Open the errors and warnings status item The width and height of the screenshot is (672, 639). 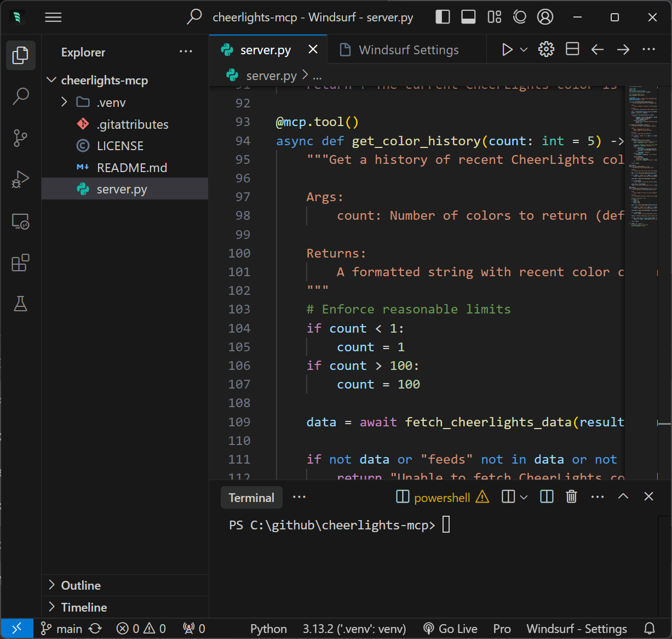(x=141, y=629)
